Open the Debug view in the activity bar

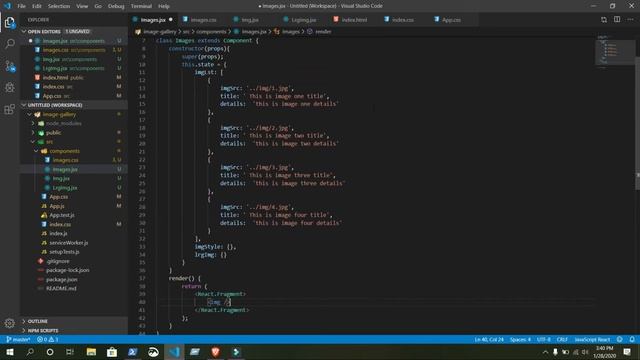tap(10, 87)
